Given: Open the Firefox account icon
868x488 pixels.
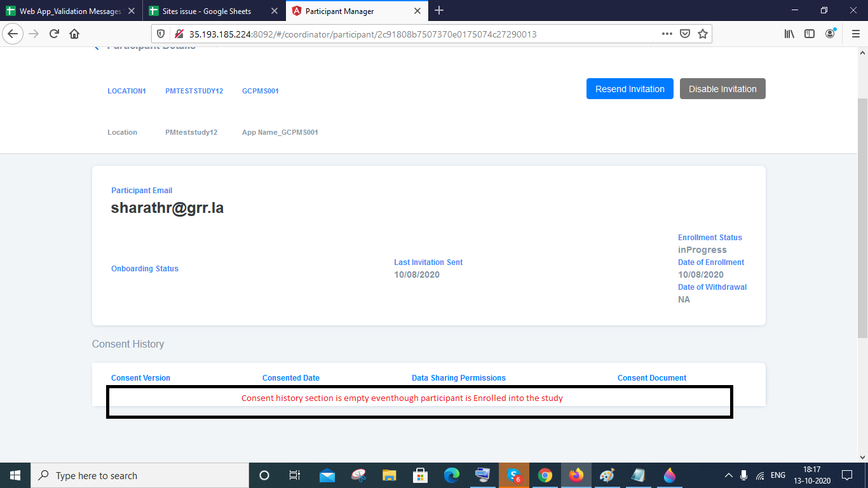Looking at the screenshot, I should (x=830, y=33).
